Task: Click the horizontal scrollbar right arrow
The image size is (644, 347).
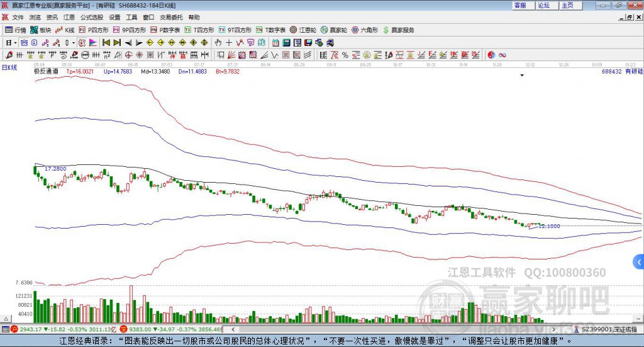Action: pos(553,329)
